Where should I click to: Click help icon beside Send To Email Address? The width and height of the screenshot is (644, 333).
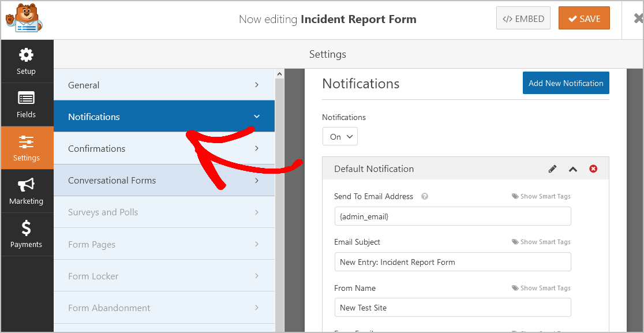point(425,197)
